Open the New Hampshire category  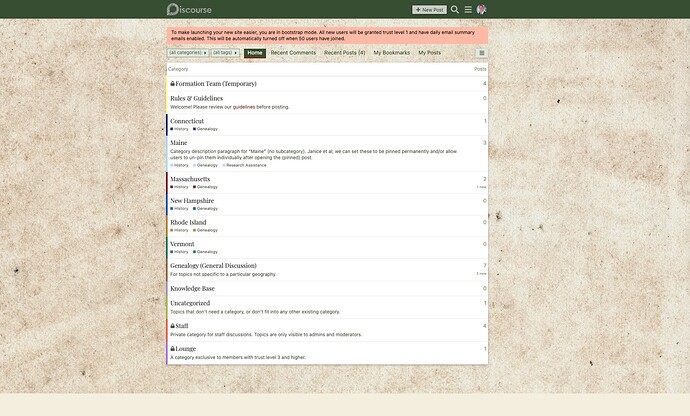[x=192, y=201]
